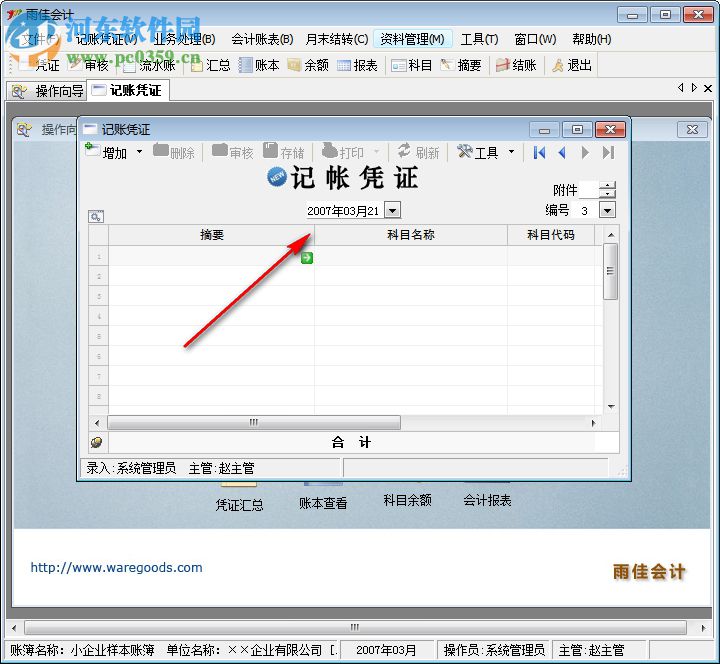720x664 pixels.
Task: Close the active tab with the X
Action: pos(708,88)
